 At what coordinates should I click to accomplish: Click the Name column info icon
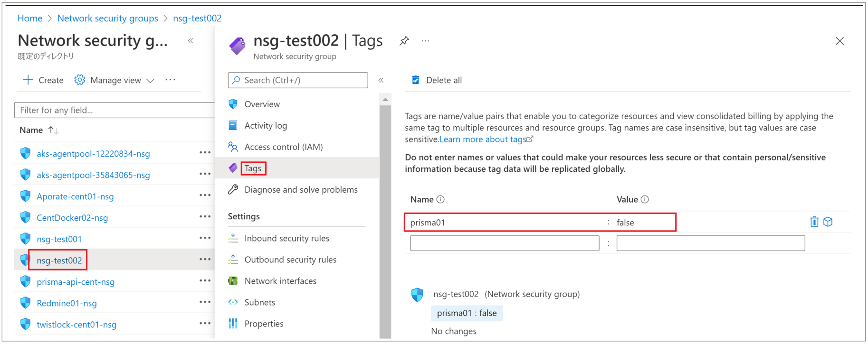[x=440, y=200]
